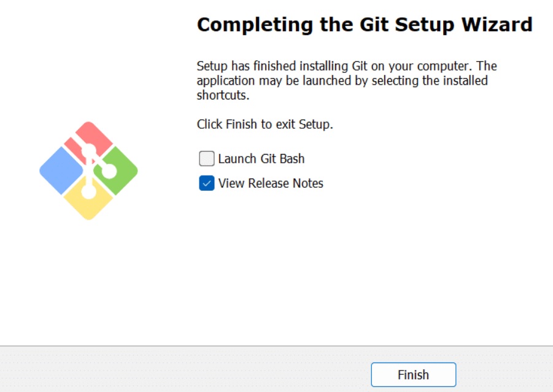
Task: Click the white branch node in the yellow diamond
Action: [88, 191]
